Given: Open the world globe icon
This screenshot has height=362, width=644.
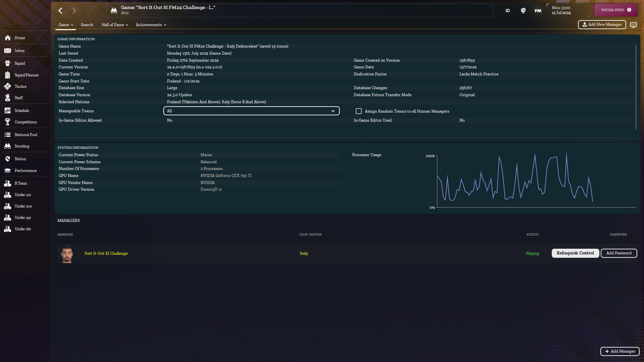Looking at the screenshot, I should point(523,11).
